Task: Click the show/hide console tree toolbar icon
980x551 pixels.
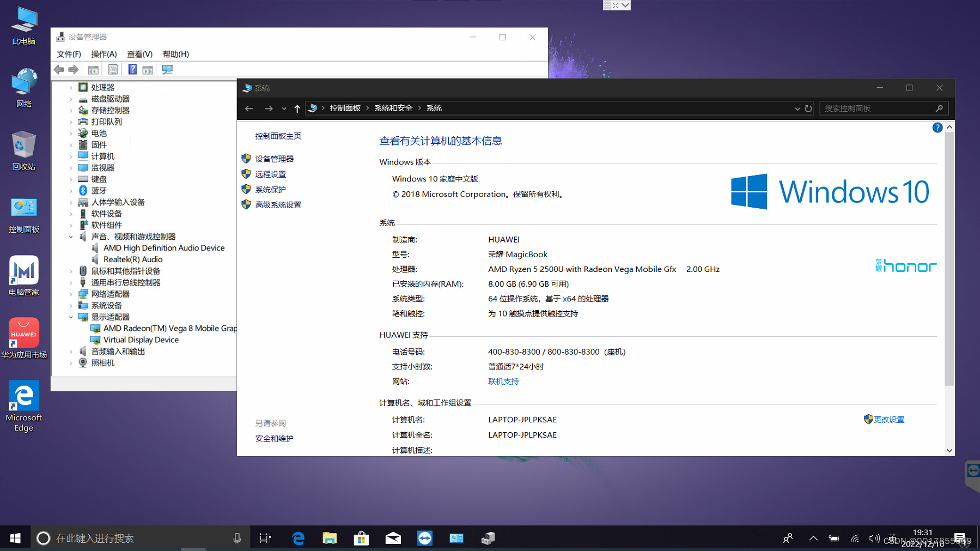Action: tap(93, 70)
